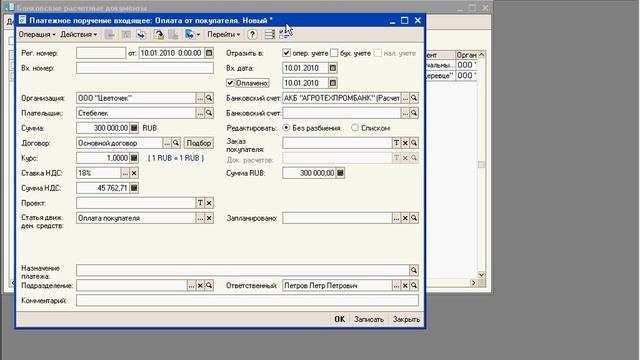Screen dimensions: 640x360
Task: Click into the Комментарий field
Action: (x=247, y=300)
